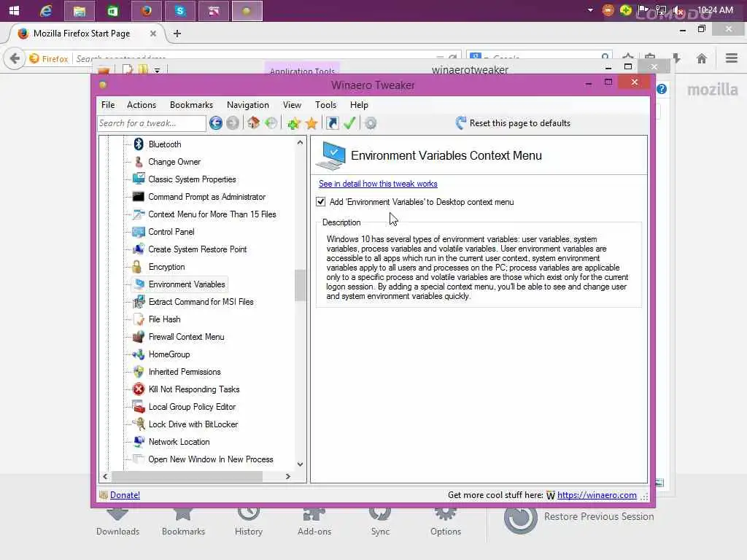Open the Actions menu
747x560 pixels.
[142, 105]
